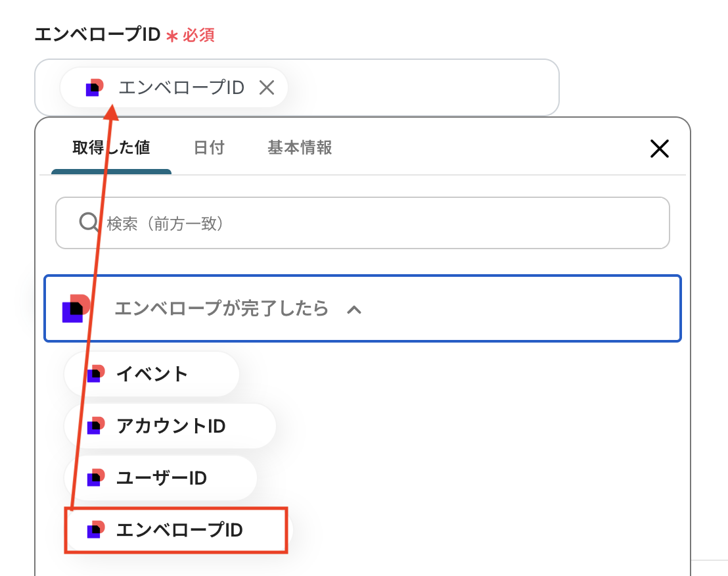Click the icon beside the bottom エンベロープID
The image size is (728, 576).
click(96, 530)
